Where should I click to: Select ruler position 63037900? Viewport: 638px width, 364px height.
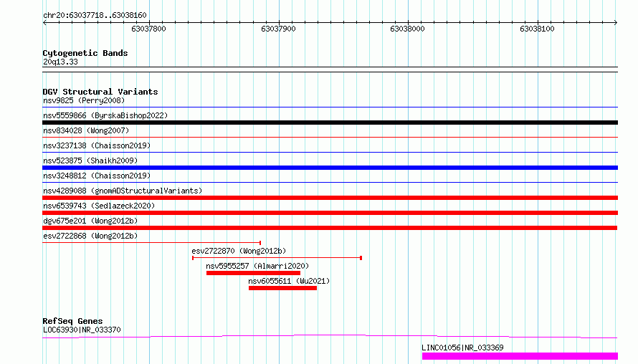[x=278, y=29]
